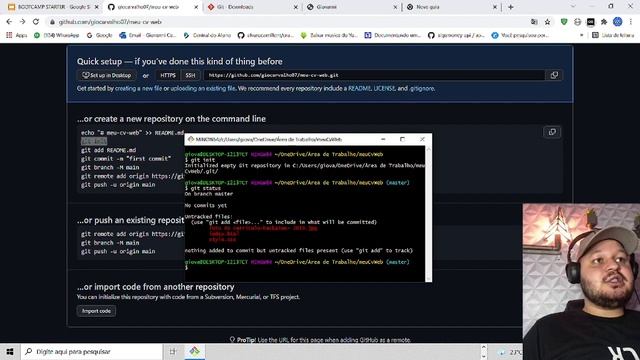
Task: Copy the repository URL with clipboard icon
Action: [x=554, y=75]
